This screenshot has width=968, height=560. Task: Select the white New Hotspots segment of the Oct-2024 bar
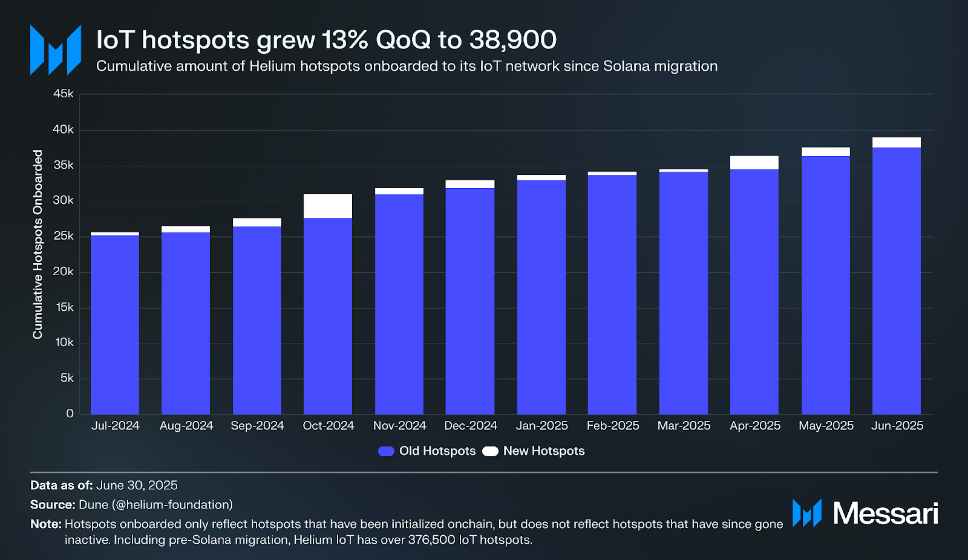[x=328, y=206]
